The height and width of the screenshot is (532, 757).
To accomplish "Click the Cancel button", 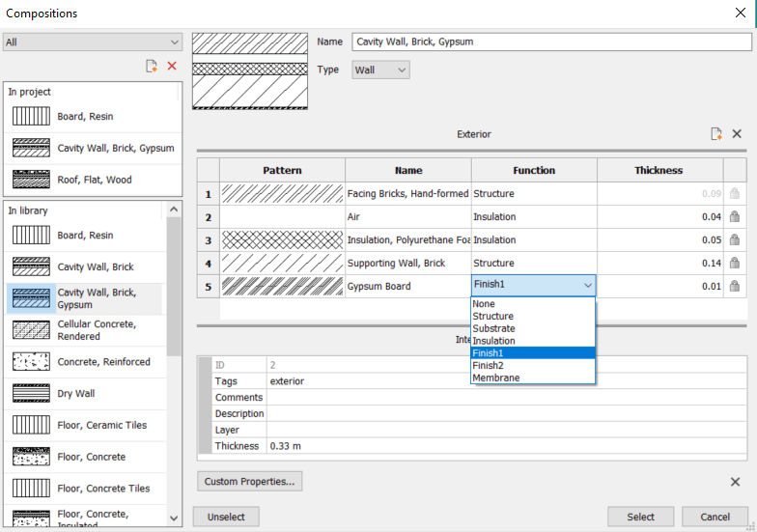I will [x=715, y=517].
